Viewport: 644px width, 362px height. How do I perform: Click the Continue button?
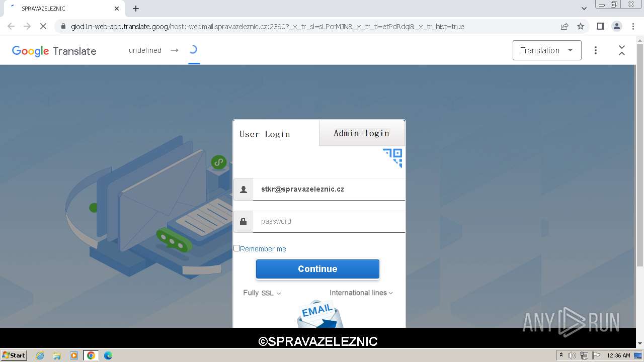pos(317,269)
